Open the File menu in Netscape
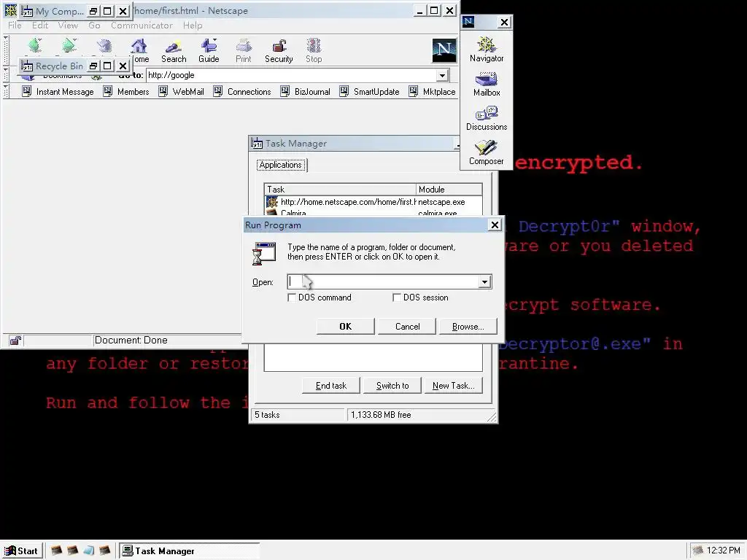This screenshot has height=560, width=747. (x=15, y=26)
